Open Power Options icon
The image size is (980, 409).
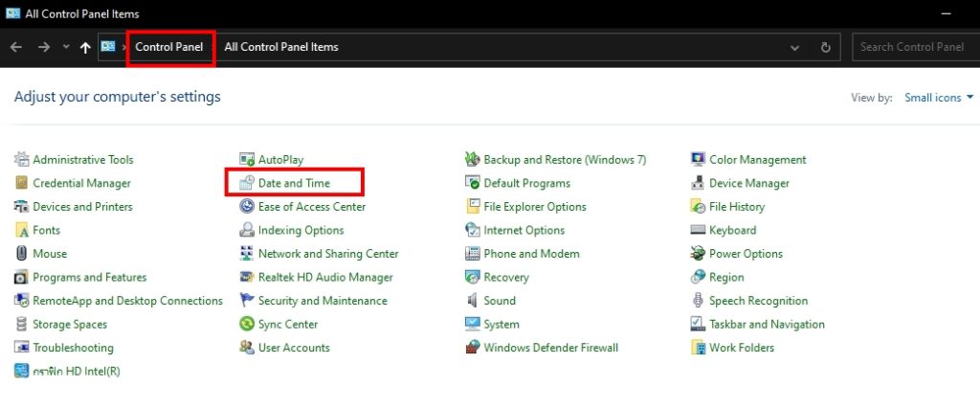pos(698,253)
